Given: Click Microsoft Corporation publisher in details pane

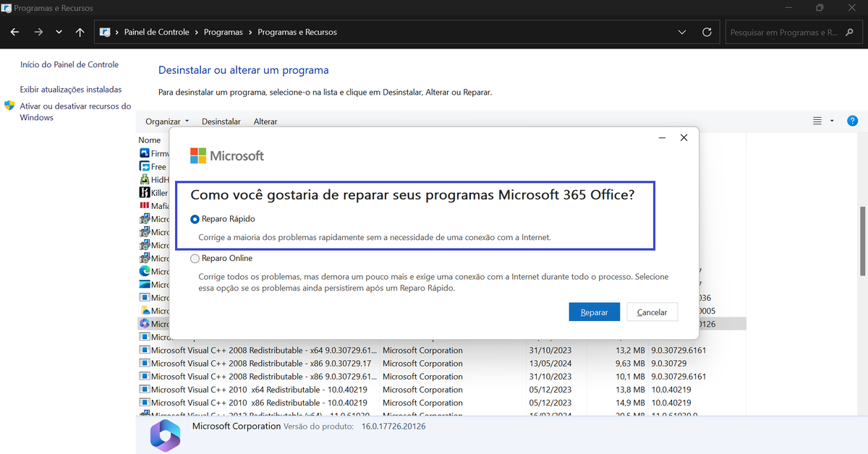Looking at the screenshot, I should 237,427.
